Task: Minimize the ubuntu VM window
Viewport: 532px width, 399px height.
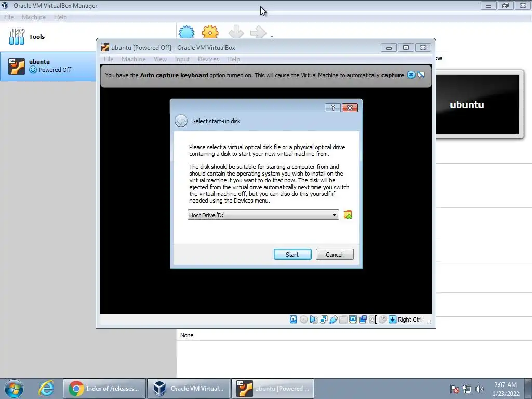Action: 389,47
